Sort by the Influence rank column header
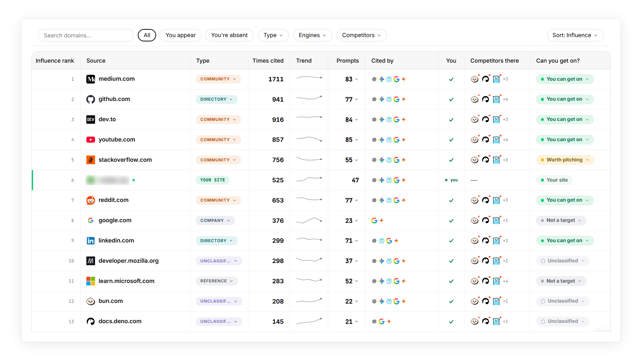Viewport: 642px width, 364px height. (x=55, y=61)
